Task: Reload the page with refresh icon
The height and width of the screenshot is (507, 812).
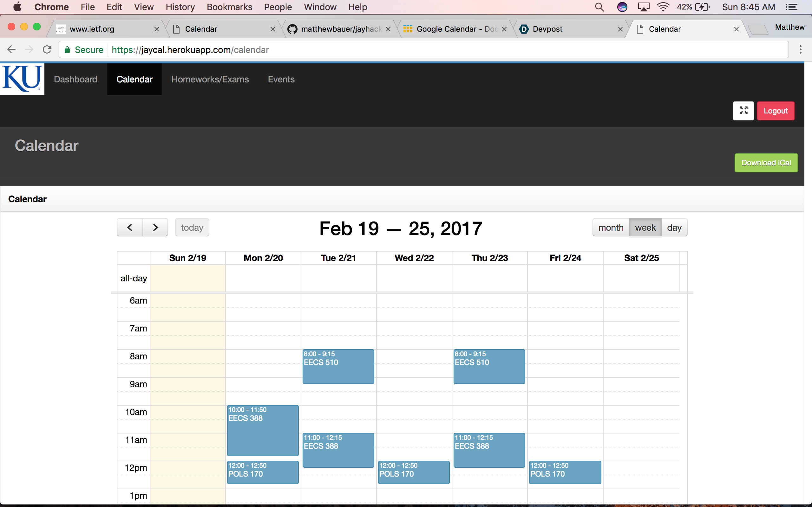Action: (x=47, y=50)
